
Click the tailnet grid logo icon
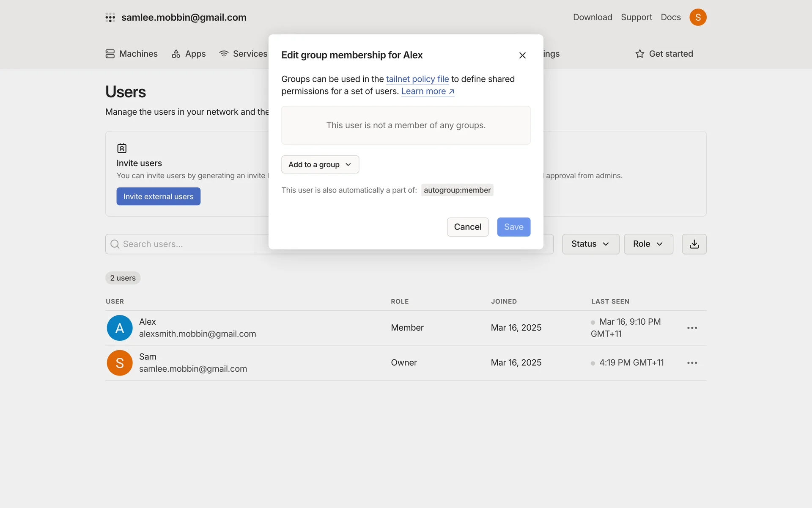(110, 17)
